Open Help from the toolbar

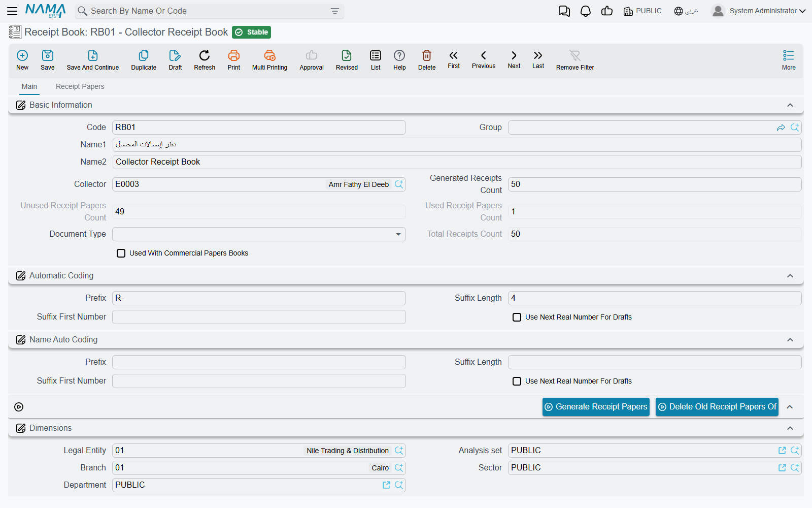pyautogui.click(x=399, y=59)
